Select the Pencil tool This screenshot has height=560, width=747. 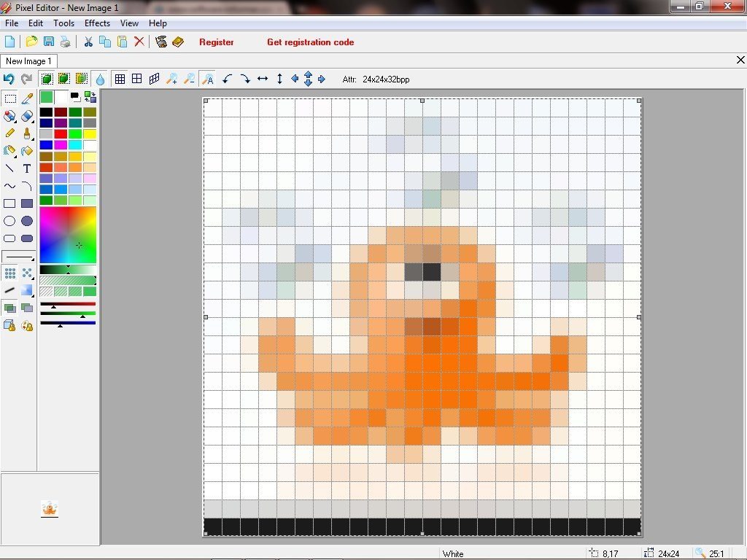(x=10, y=133)
